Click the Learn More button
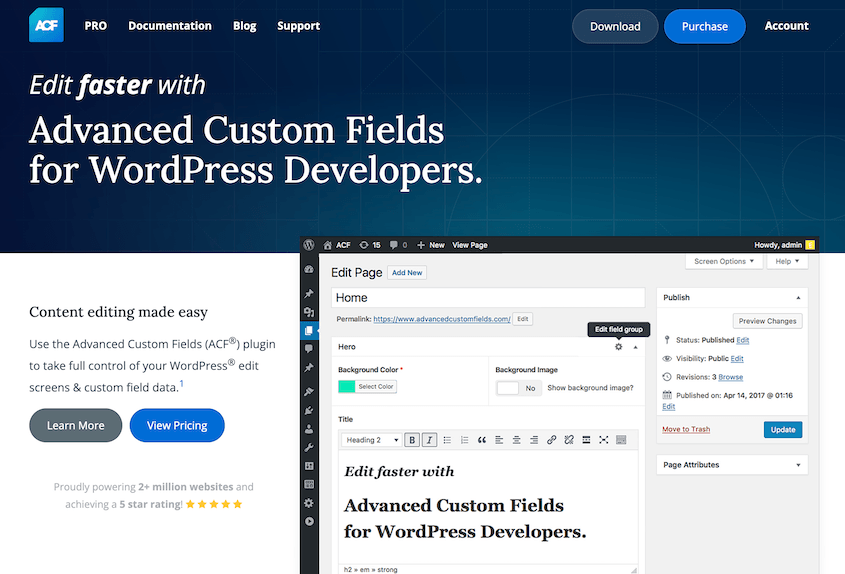 pos(75,425)
